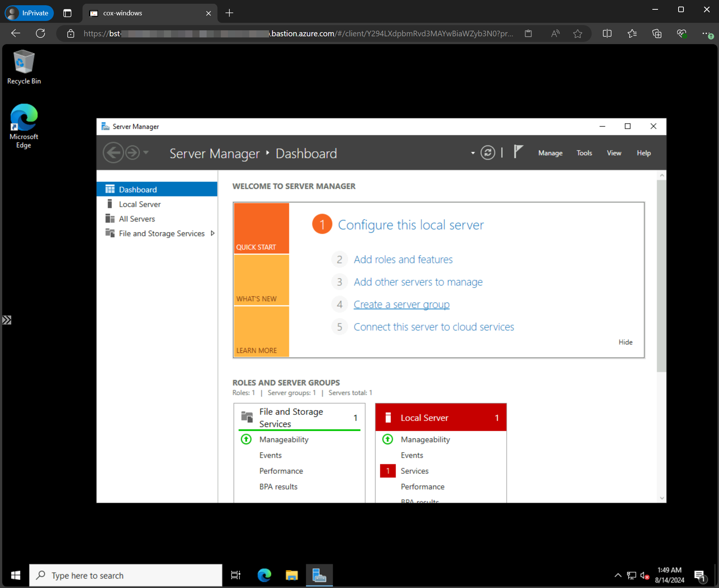This screenshot has height=588, width=719.
Task: Click the Task View taskbar icon
Action: click(236, 575)
